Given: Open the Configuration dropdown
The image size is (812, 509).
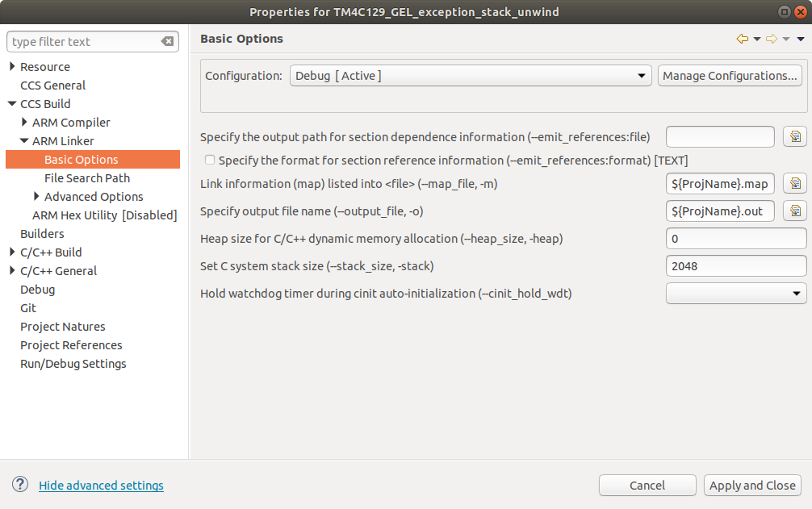Looking at the screenshot, I should (470, 76).
